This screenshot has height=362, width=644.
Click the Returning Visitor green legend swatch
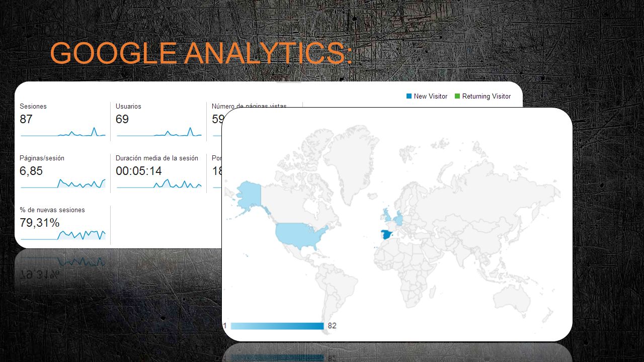click(x=457, y=96)
